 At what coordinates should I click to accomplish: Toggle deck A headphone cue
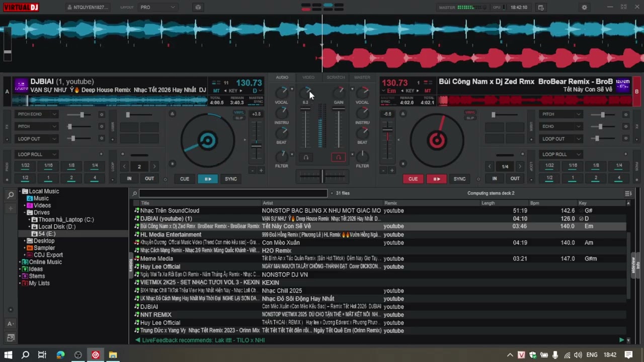click(x=305, y=157)
